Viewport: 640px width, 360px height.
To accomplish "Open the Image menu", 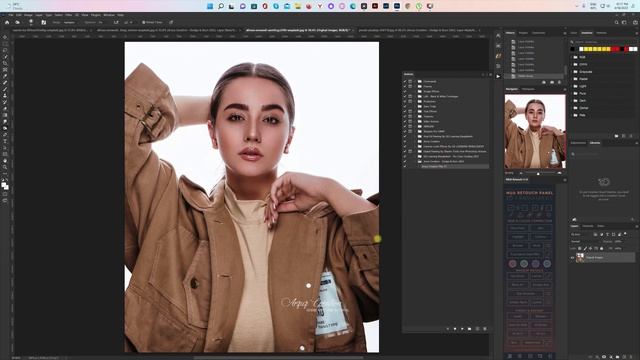I will 28,15.
